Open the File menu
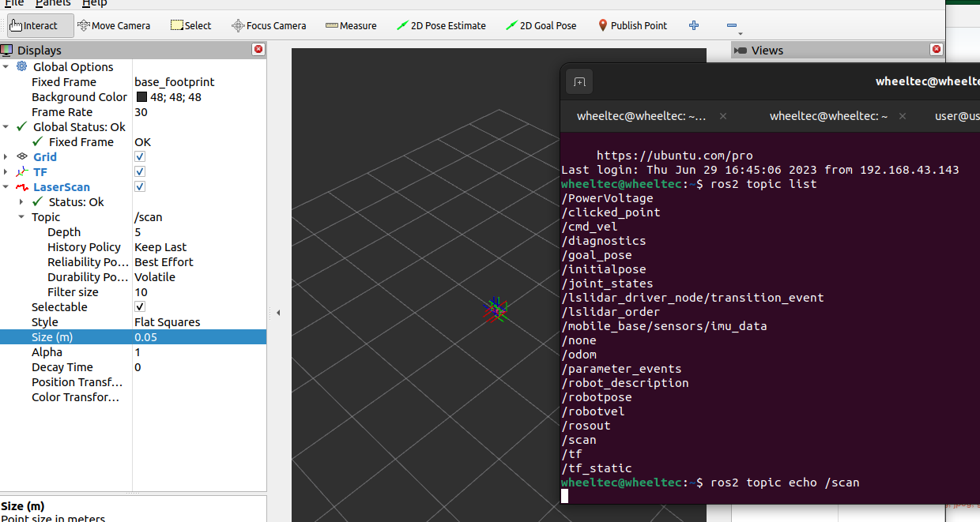 13,3
